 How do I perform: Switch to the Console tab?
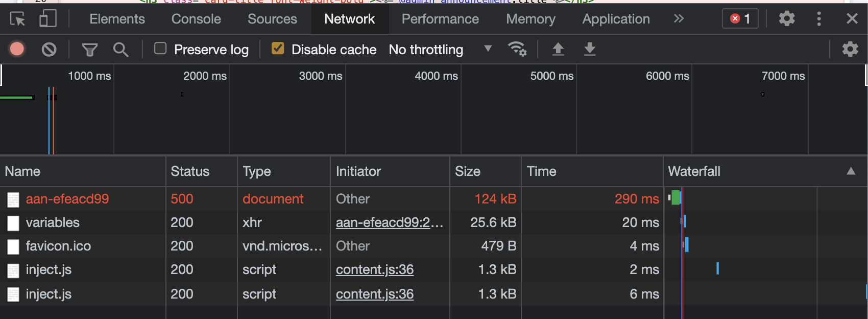pyautogui.click(x=196, y=19)
